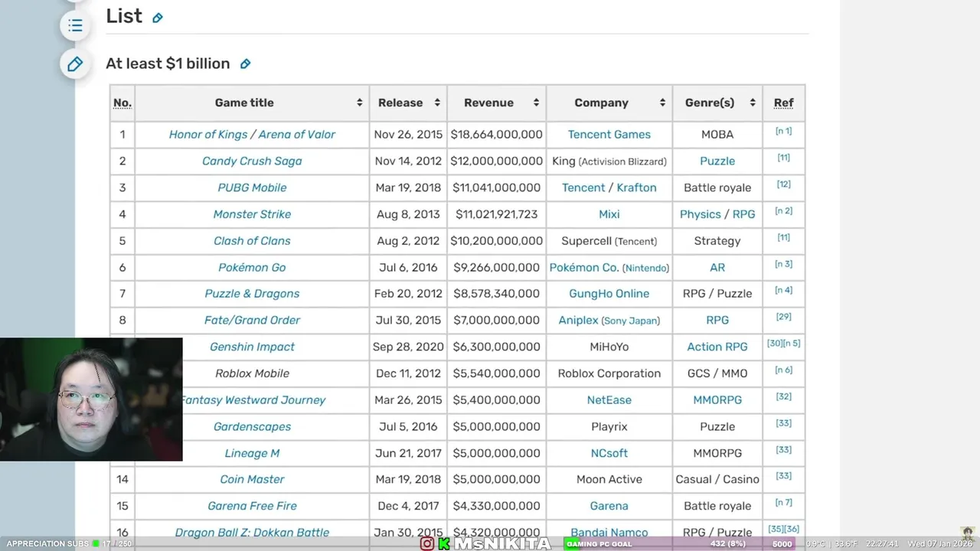This screenshot has width=980, height=551.
Task: Click the streamer webcam overlay
Action: point(91,399)
